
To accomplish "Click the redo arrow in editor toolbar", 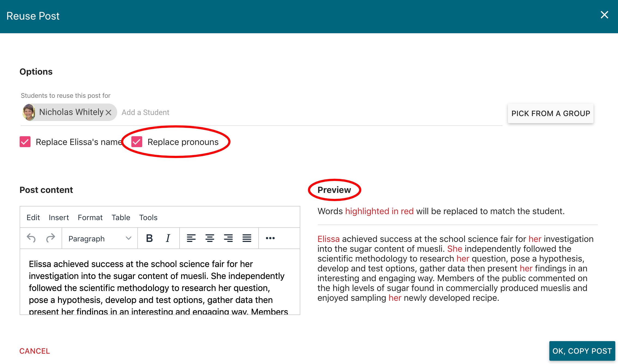I will pos(50,238).
